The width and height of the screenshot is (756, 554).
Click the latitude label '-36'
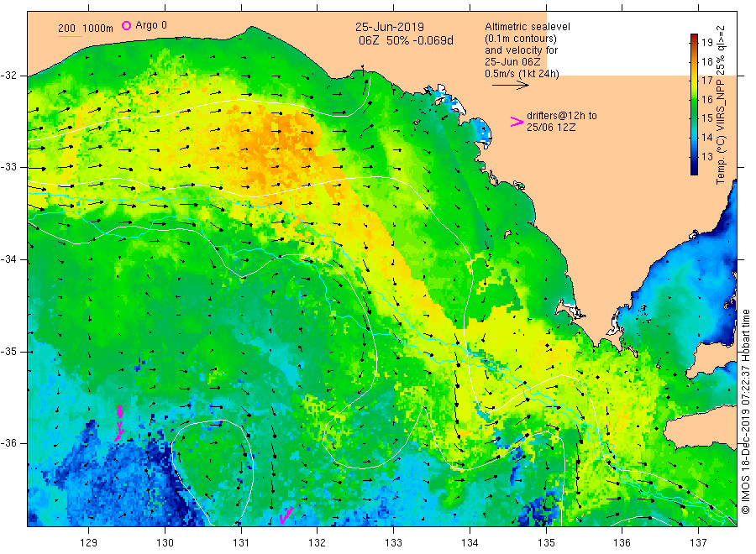pyautogui.click(x=8, y=443)
